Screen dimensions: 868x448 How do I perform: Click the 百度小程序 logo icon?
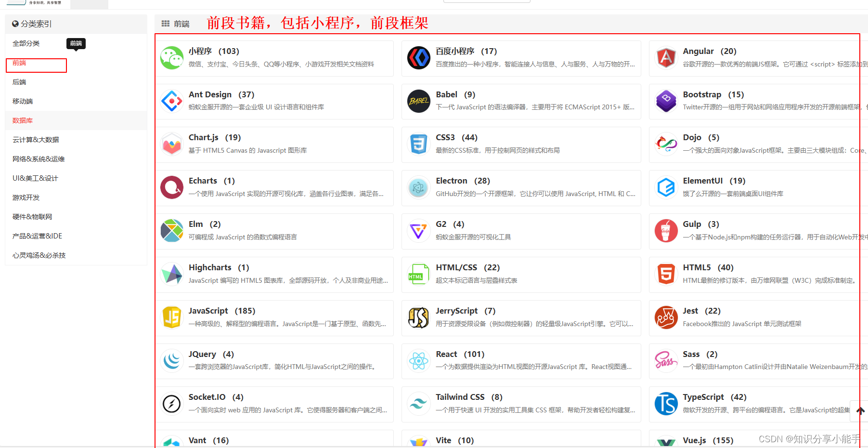[419, 58]
